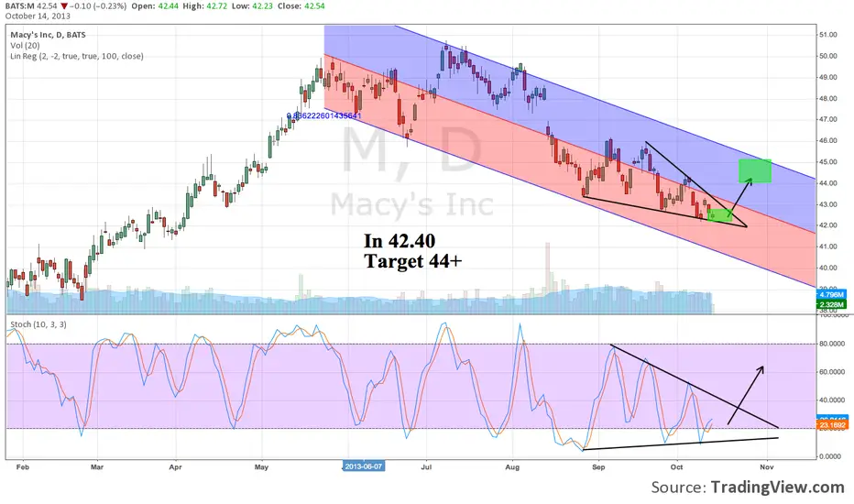Screen dimensions: 854x504
Task: Click the Stoch (10, 3, 3) label
Action: 38,324
